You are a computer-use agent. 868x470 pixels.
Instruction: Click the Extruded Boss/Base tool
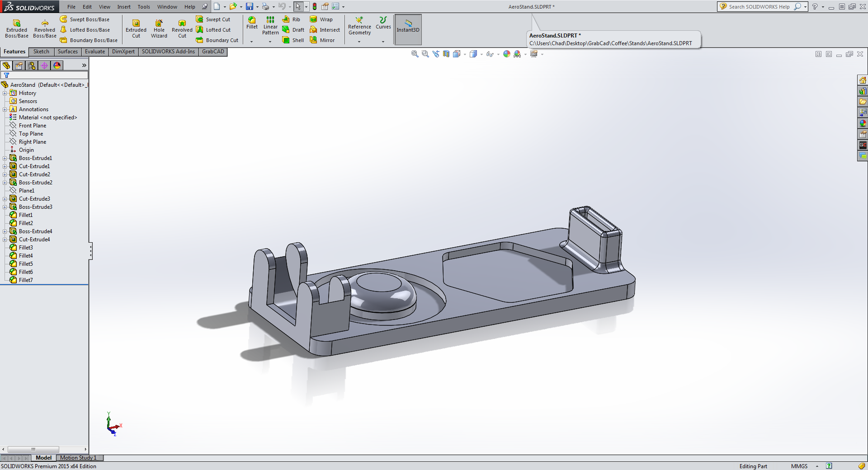pos(17,29)
